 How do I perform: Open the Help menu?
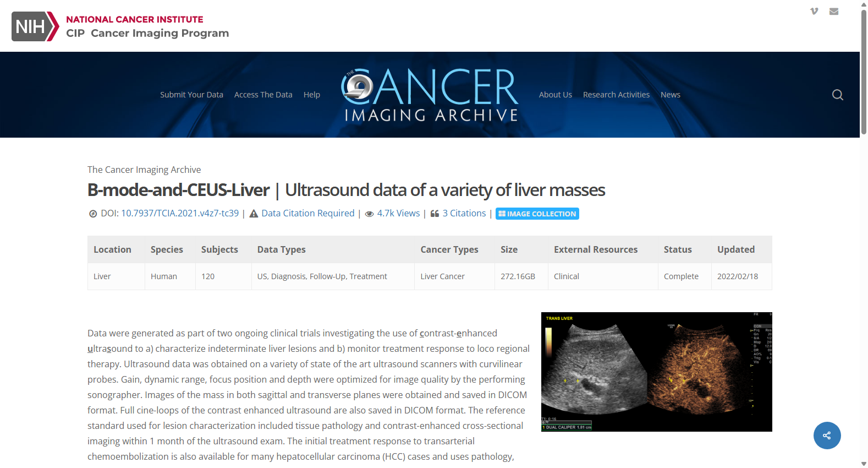(x=312, y=95)
